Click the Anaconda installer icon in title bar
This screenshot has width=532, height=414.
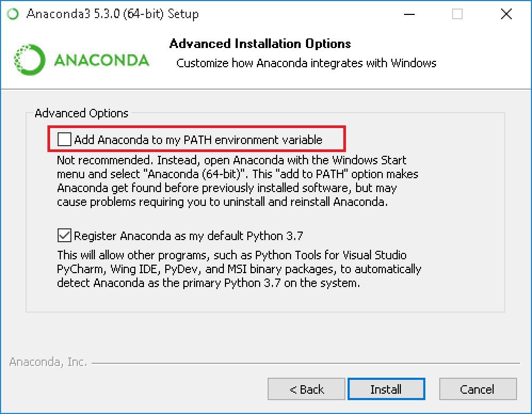pos(13,14)
